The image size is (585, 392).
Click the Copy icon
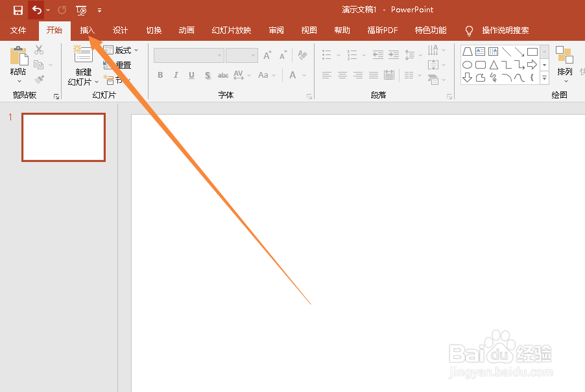[x=38, y=64]
